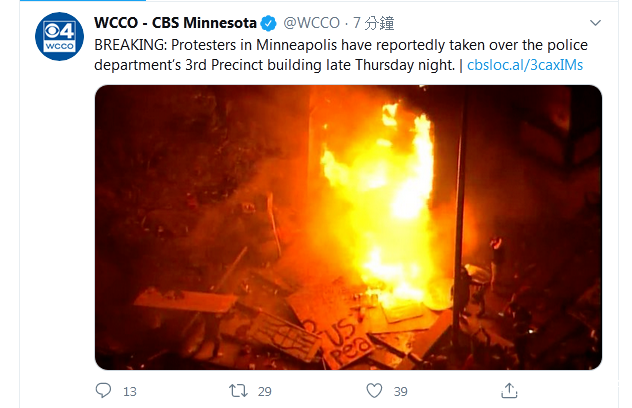Click the reply count 13
This screenshot has height=408, width=632.
click(130, 391)
